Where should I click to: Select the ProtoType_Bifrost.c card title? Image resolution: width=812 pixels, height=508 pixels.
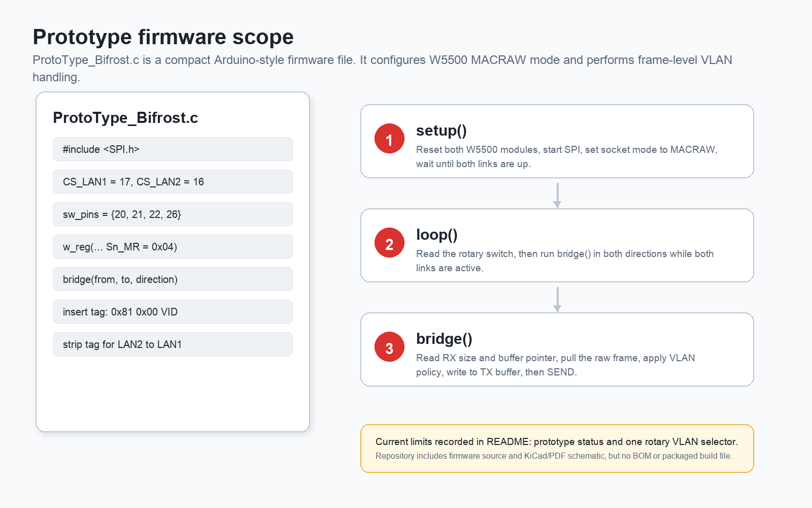125,118
